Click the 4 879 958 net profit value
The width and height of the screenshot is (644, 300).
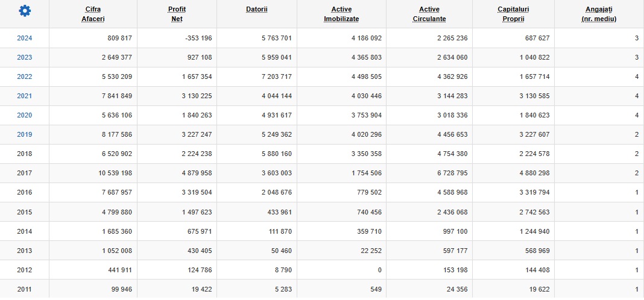tap(197, 173)
